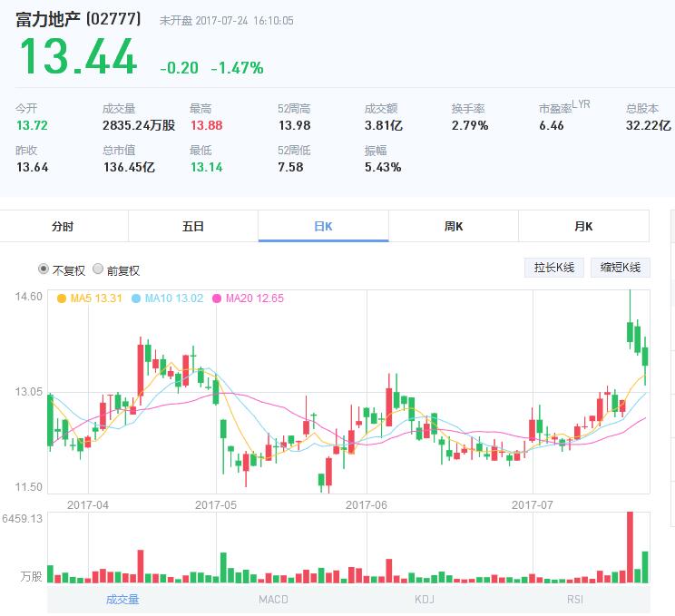Switch to the 周K chart tab

(454, 227)
